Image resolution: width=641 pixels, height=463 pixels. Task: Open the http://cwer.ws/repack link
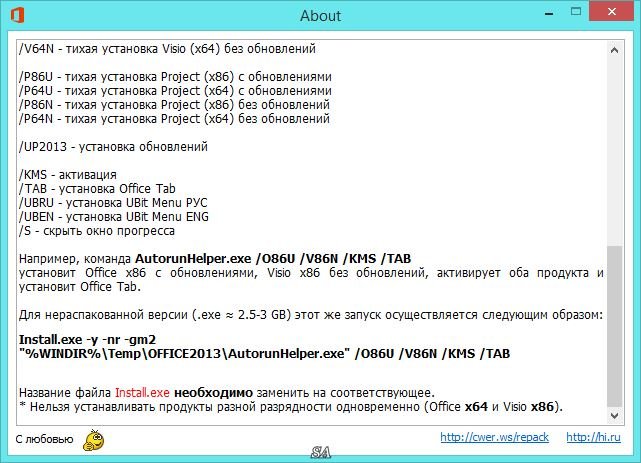[x=494, y=437]
